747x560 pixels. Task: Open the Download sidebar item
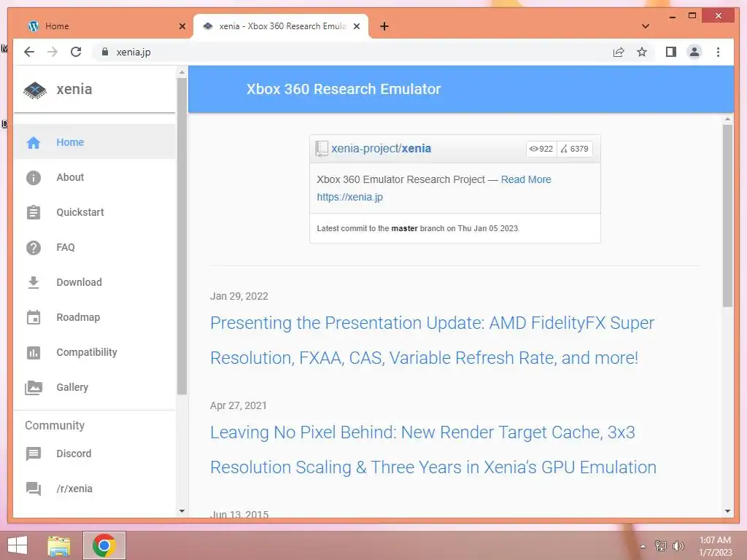click(x=94, y=282)
